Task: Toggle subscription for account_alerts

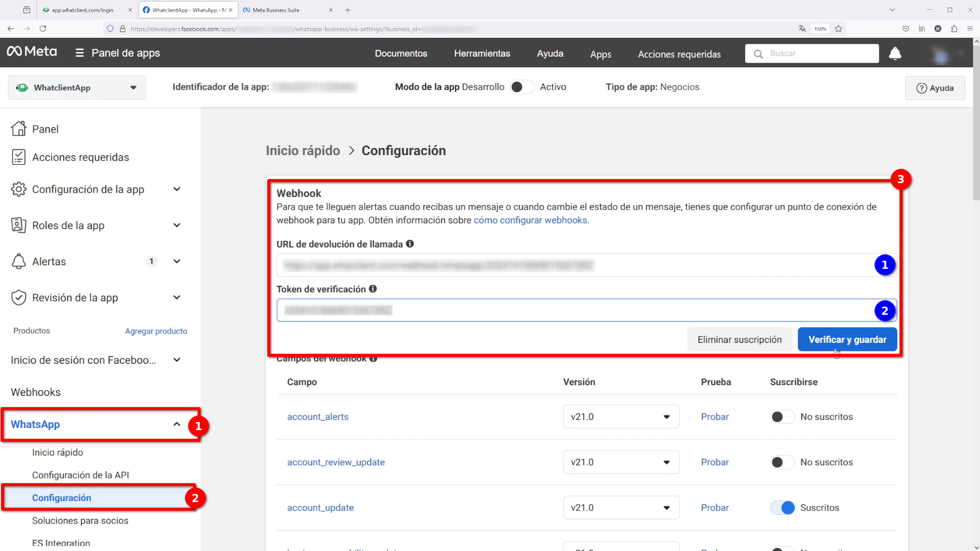Action: 782,417
